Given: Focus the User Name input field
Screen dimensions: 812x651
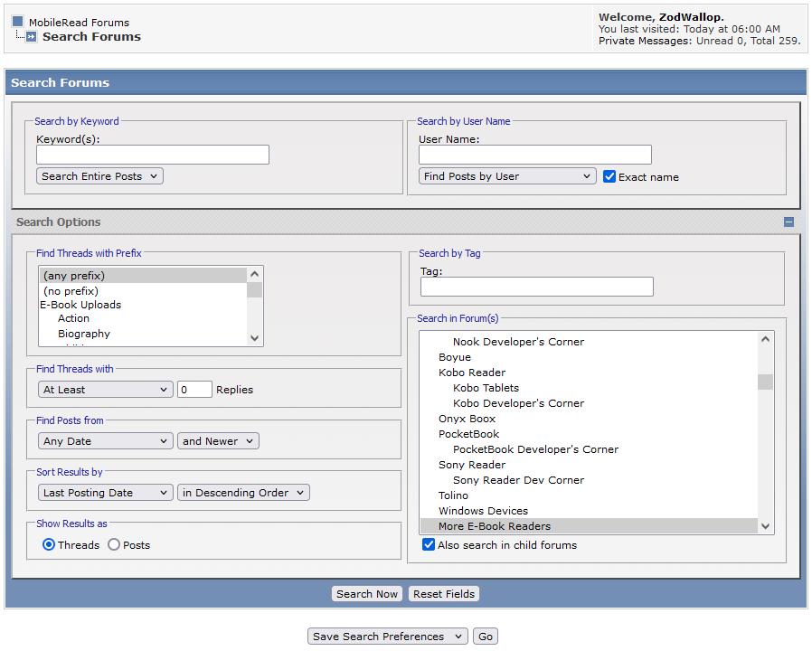Looking at the screenshot, I should tap(535, 155).
